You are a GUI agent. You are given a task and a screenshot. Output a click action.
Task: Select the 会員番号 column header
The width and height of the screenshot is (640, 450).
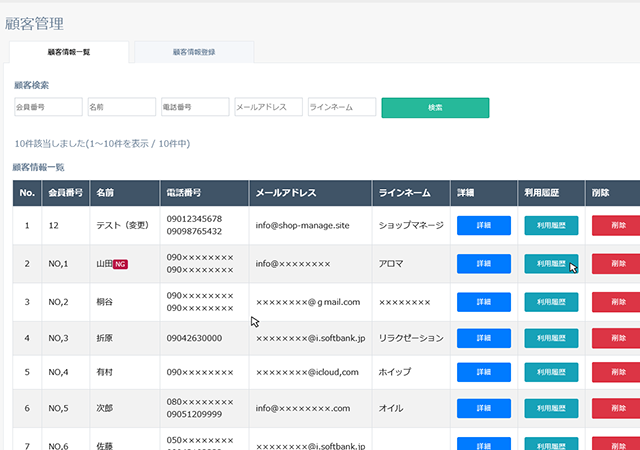click(x=66, y=193)
